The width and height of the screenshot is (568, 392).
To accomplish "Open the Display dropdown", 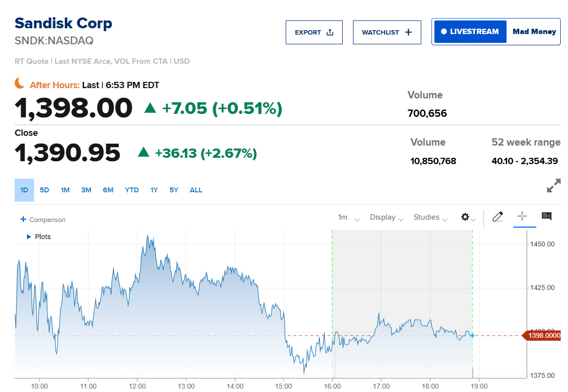I will [x=386, y=217].
